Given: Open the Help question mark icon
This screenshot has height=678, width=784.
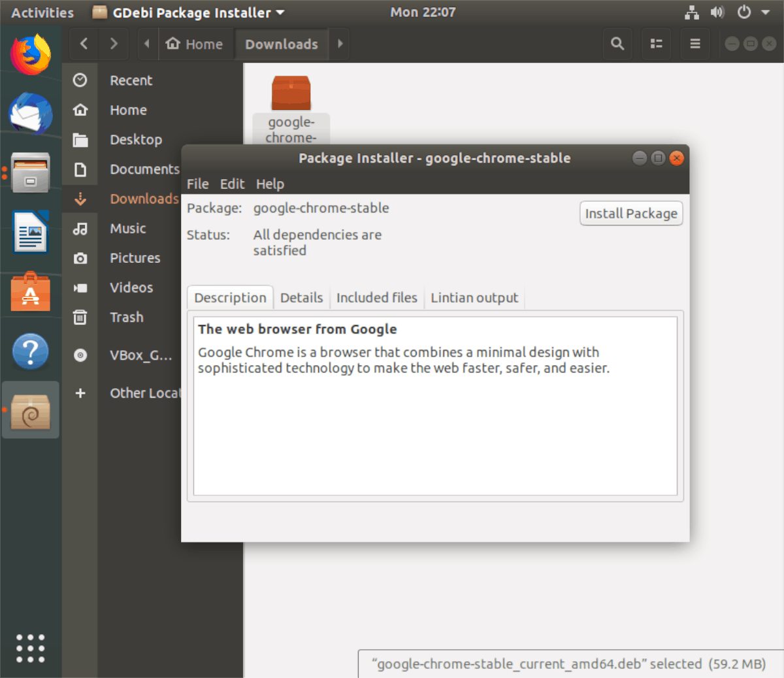Looking at the screenshot, I should point(30,352).
